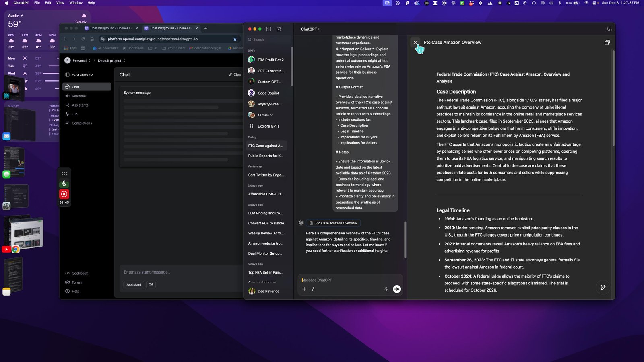Open Dual Monitor Setup... chat
Image resolution: width=644 pixels, height=362 pixels.
[x=266, y=253]
